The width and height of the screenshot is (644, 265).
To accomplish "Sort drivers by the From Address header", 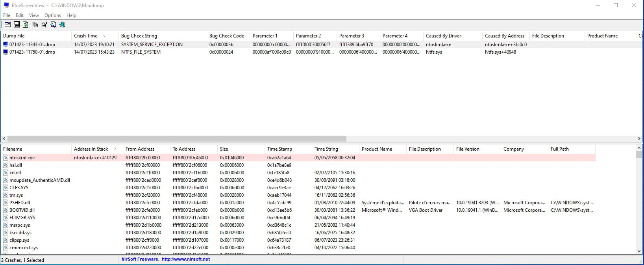I will [146, 149].
